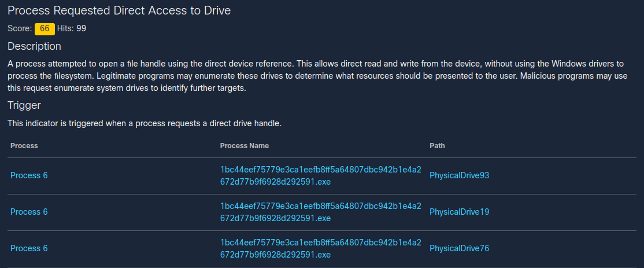Open the PhysicalDrive93 path link
The width and height of the screenshot is (644, 268).
tap(459, 175)
